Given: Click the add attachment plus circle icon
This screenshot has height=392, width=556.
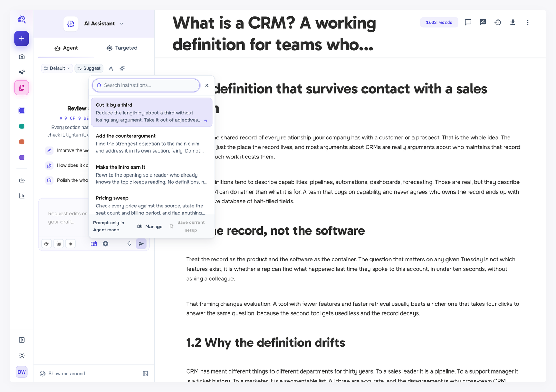Looking at the screenshot, I should click(x=105, y=244).
